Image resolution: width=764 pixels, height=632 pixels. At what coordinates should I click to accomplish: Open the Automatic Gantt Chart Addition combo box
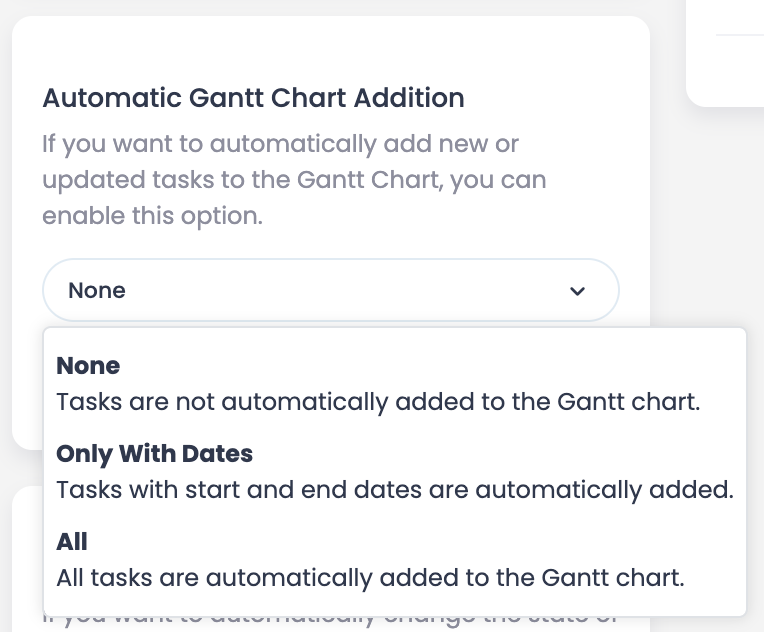click(330, 291)
